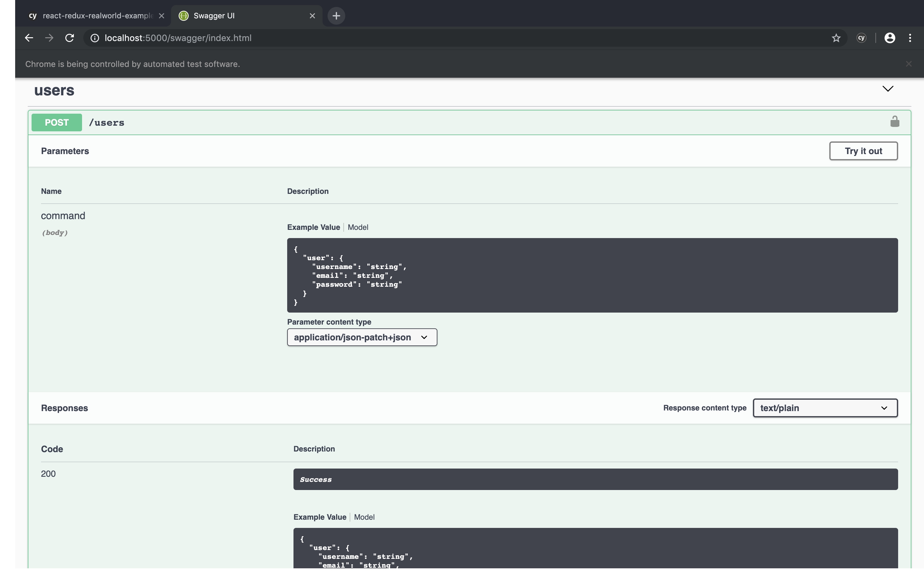This screenshot has width=924, height=586.
Task: Open the Cypress extension icon
Action: tap(862, 38)
